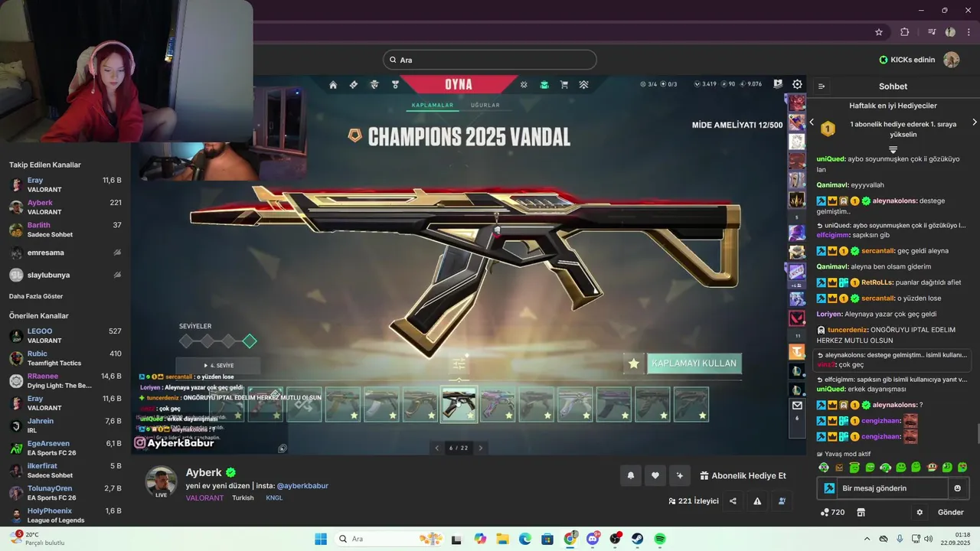Open Abonelik Hediye Et gift button
The width and height of the screenshot is (980, 551).
pos(743,475)
